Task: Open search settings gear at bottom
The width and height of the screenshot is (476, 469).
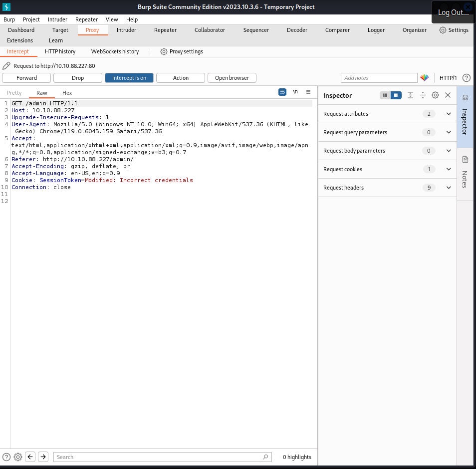Action: click(x=18, y=457)
